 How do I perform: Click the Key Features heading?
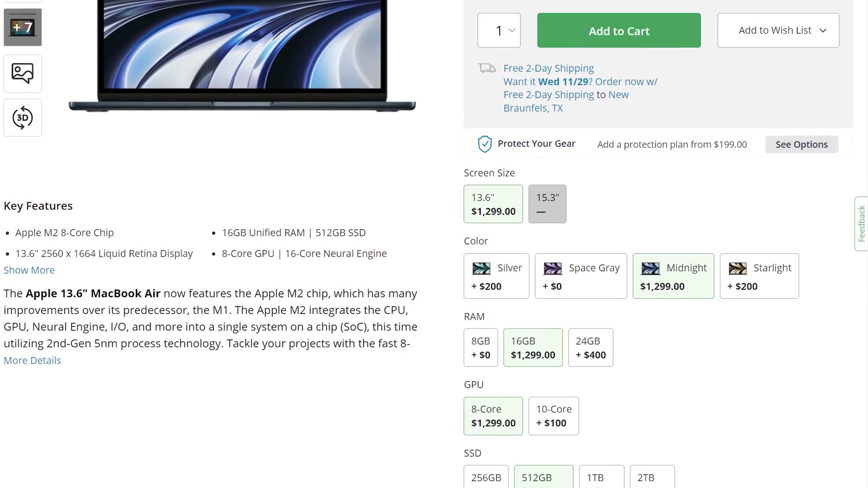tap(38, 206)
